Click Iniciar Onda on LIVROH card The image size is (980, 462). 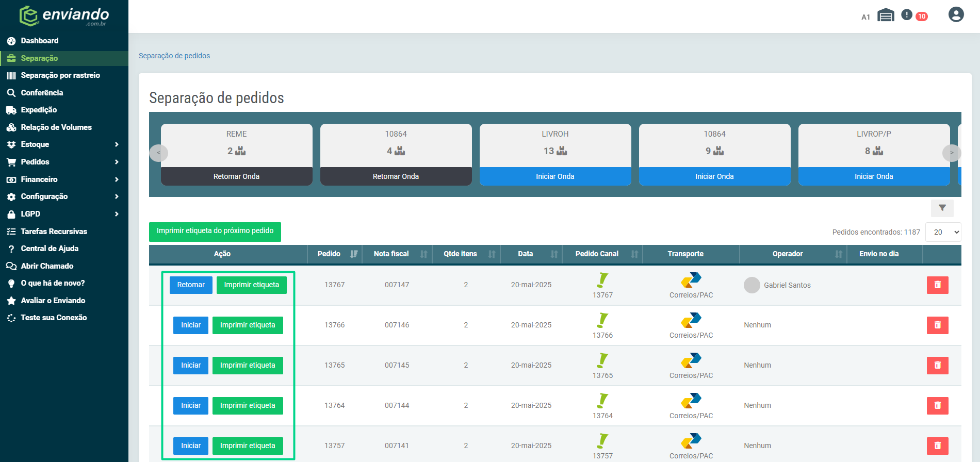click(555, 176)
